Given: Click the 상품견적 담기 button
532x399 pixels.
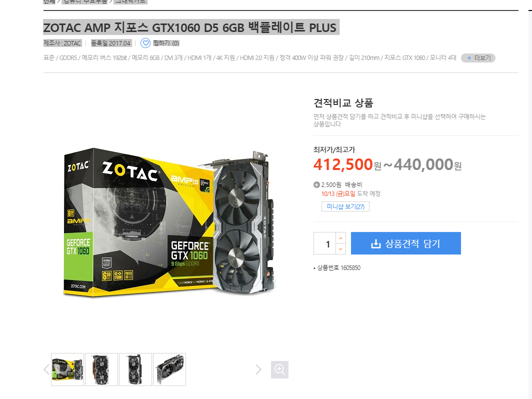Looking at the screenshot, I should point(406,243).
